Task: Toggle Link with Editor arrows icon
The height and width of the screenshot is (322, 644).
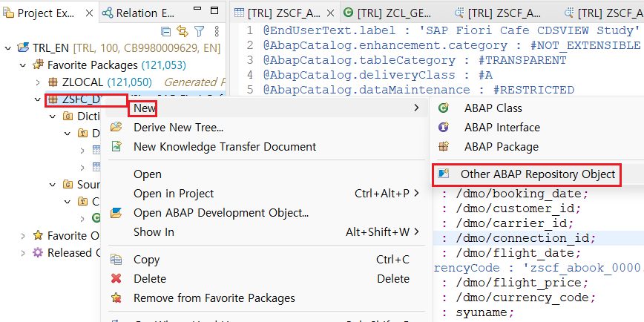Action: tap(182, 31)
